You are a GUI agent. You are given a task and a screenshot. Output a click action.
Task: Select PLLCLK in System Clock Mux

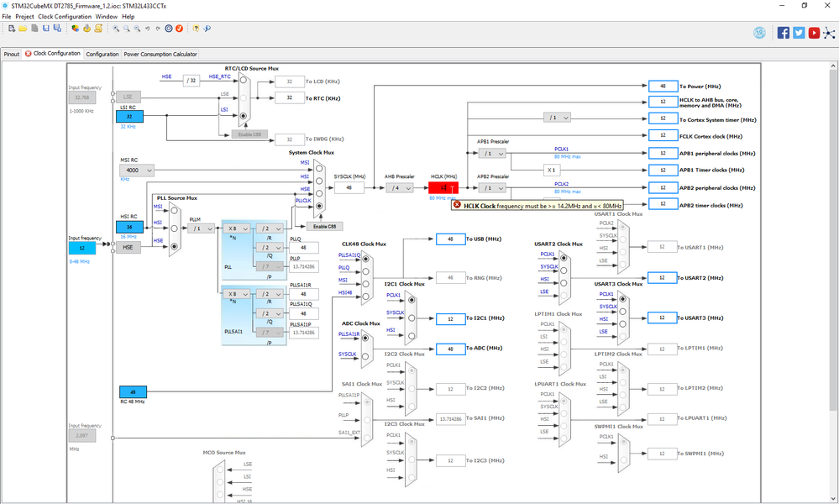[319, 206]
